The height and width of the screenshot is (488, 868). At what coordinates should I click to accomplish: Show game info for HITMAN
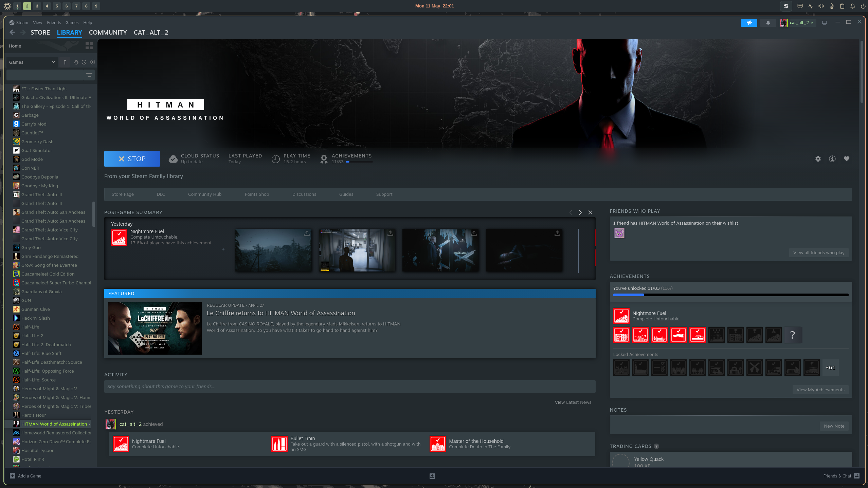coord(832,159)
